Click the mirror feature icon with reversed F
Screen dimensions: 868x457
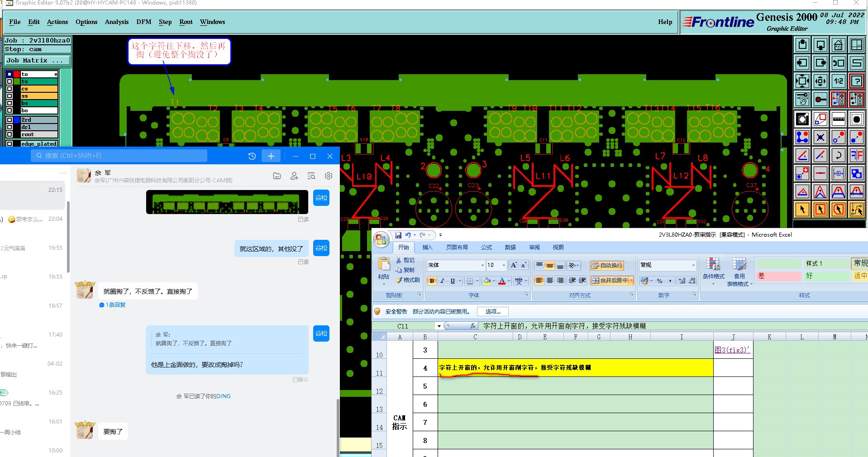click(856, 155)
